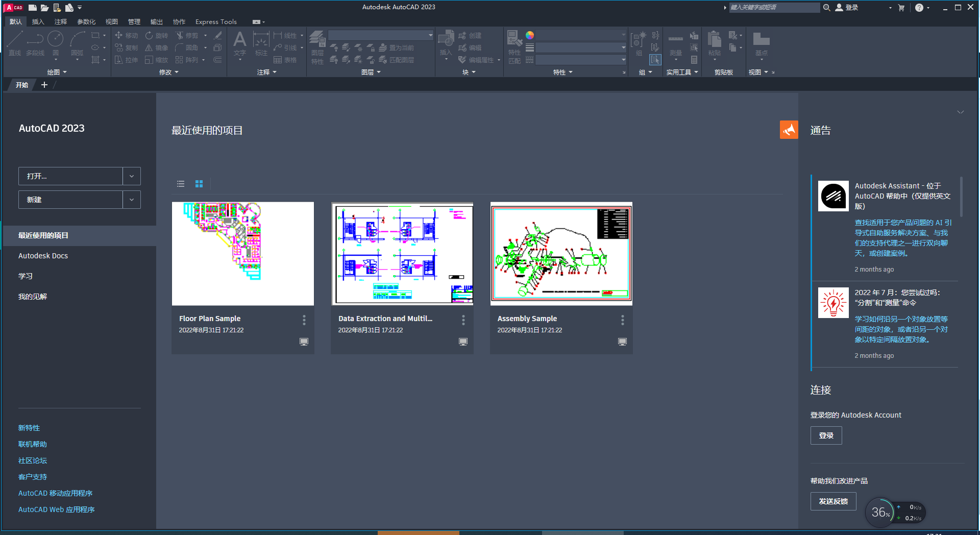Click the orange announcements megaphone icon

click(789, 130)
